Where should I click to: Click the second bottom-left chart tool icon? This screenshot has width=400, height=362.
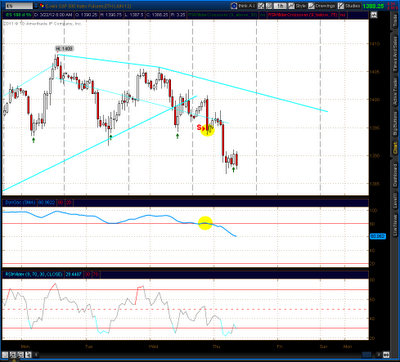[13, 354]
